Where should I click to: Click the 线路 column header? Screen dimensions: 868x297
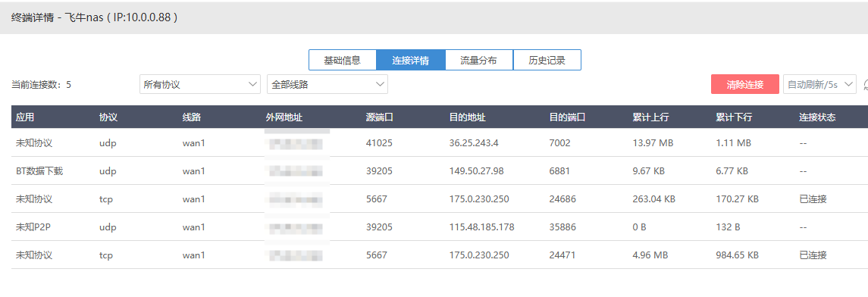192,117
